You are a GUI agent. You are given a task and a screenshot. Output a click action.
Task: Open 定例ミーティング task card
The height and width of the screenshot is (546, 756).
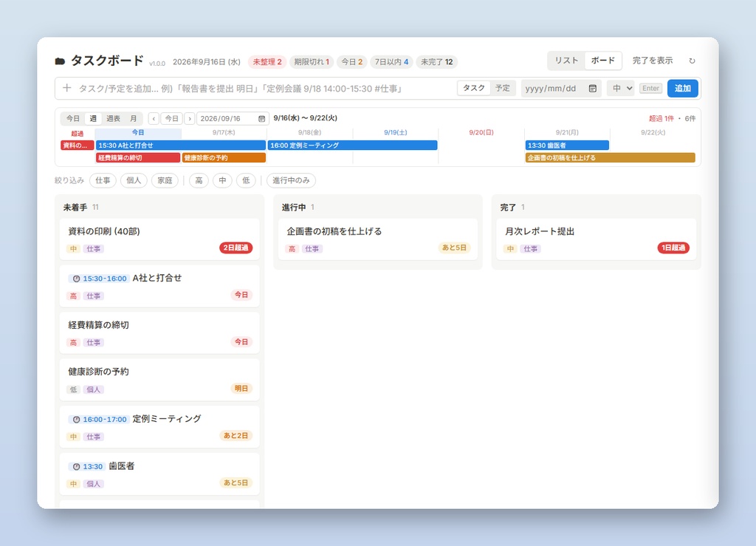point(159,427)
